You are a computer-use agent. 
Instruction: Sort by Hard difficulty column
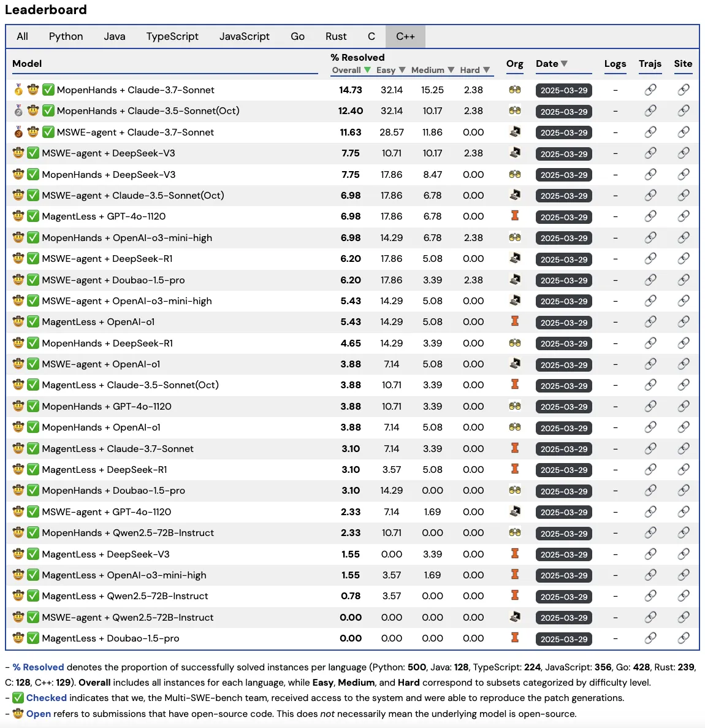[474, 70]
